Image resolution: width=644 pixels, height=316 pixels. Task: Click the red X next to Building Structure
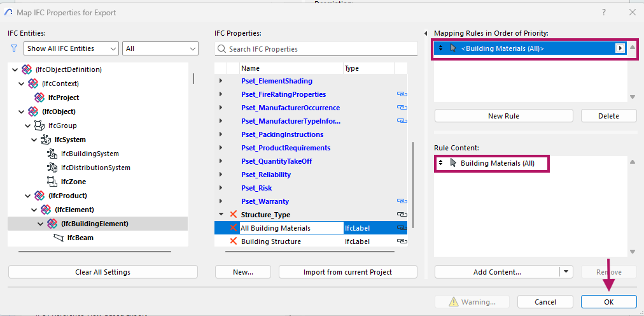(x=233, y=241)
